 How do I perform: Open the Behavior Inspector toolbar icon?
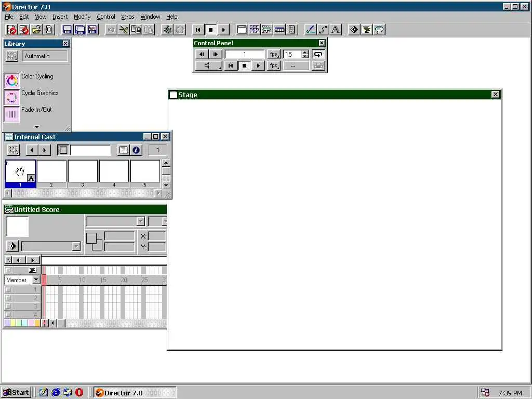click(x=354, y=30)
